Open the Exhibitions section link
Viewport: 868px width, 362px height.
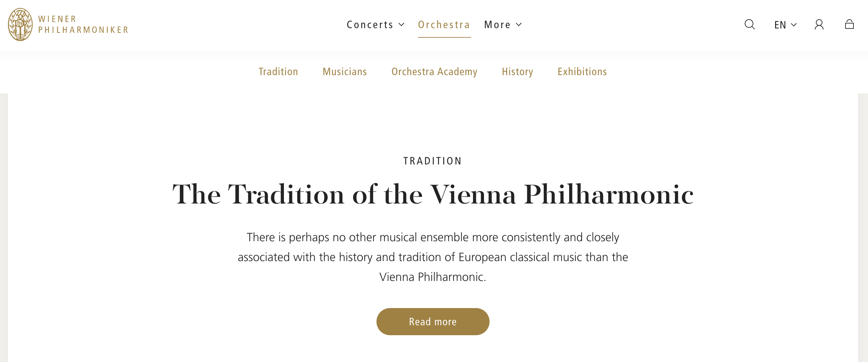pyautogui.click(x=582, y=71)
